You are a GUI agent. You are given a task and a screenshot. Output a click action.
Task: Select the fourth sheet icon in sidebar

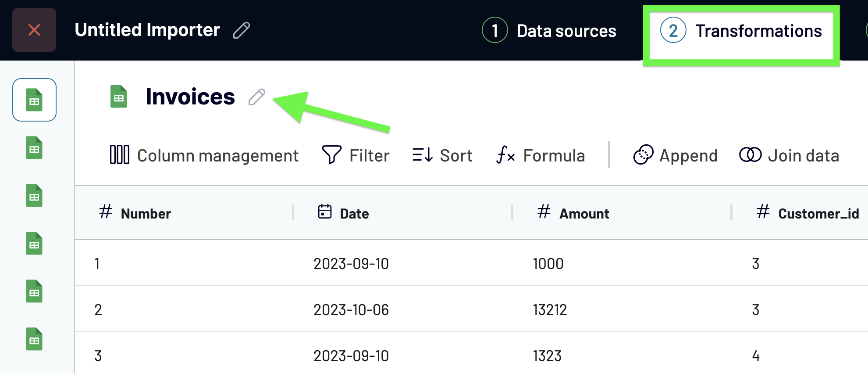tap(34, 244)
